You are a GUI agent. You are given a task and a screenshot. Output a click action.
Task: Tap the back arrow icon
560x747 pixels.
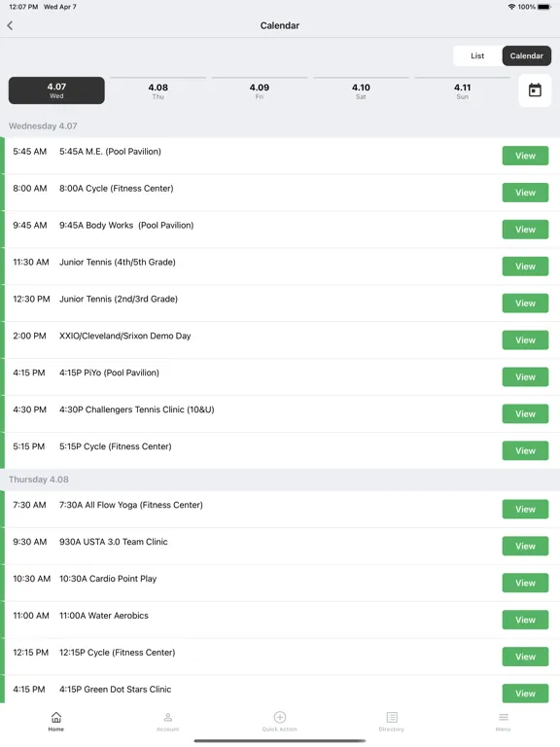[10, 25]
